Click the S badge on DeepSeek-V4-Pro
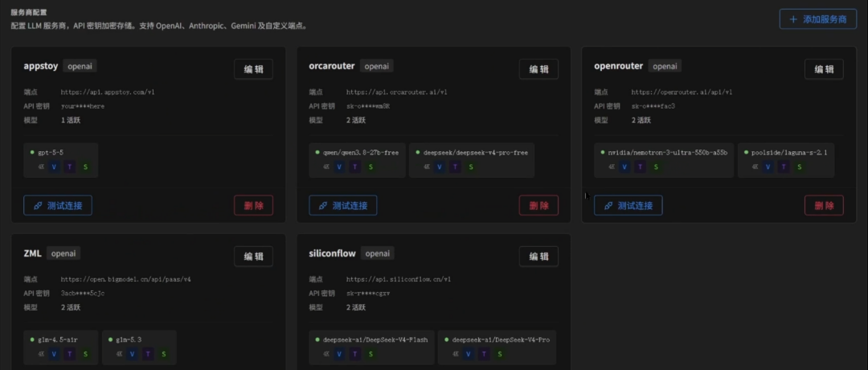 tap(499, 354)
